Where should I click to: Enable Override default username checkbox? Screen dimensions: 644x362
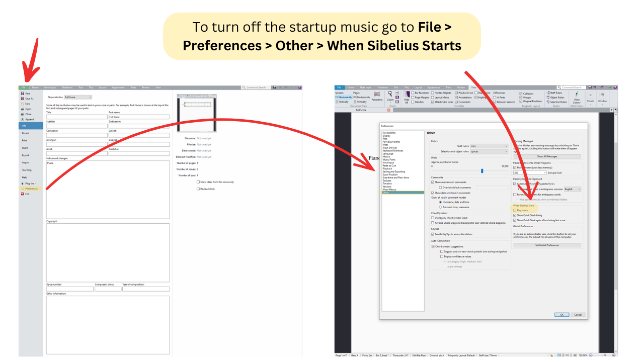[x=441, y=187]
